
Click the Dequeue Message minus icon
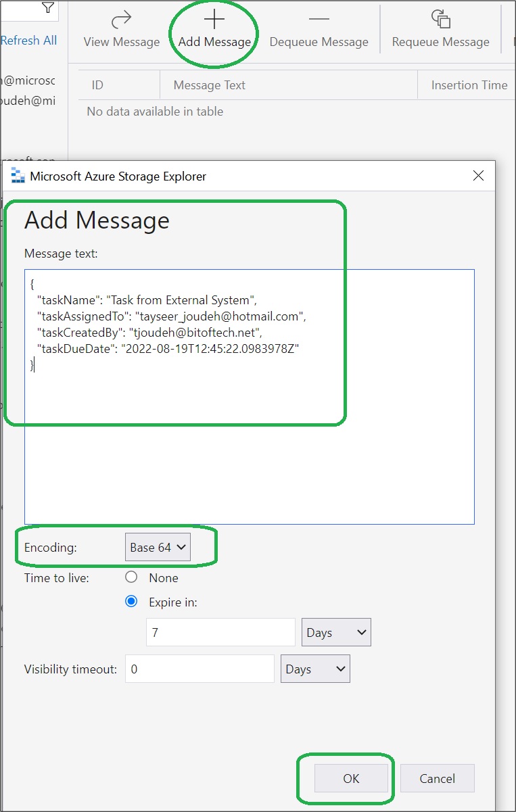coord(319,19)
